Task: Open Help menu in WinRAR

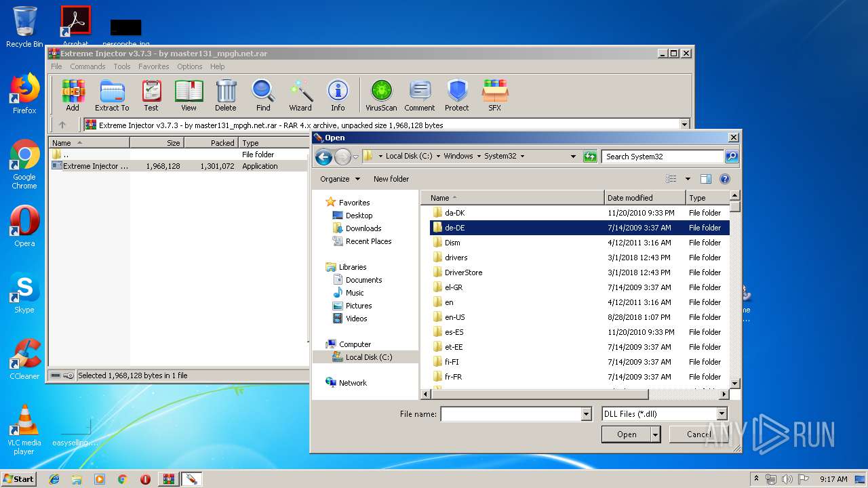Action: coord(217,66)
